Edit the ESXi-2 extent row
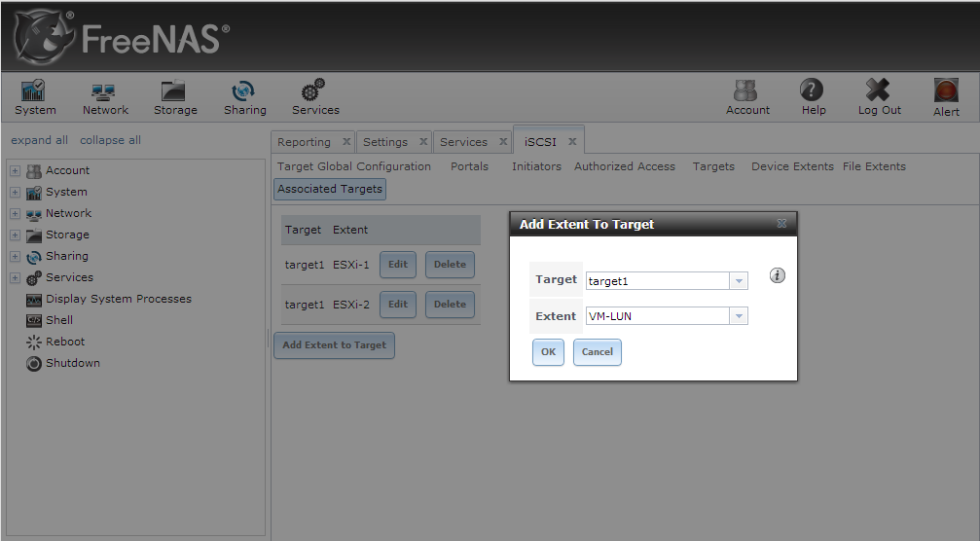Screen dimensions: 980x541 click(397, 305)
